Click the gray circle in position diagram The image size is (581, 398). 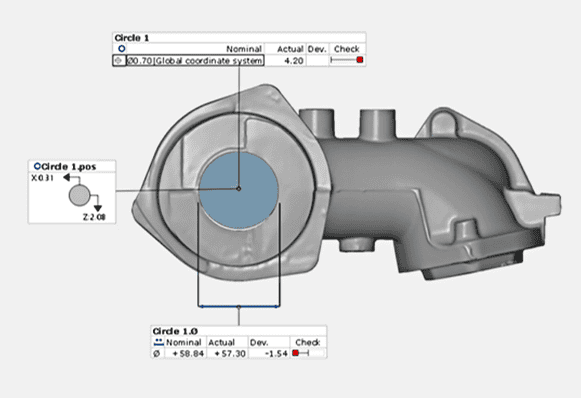click(x=79, y=195)
